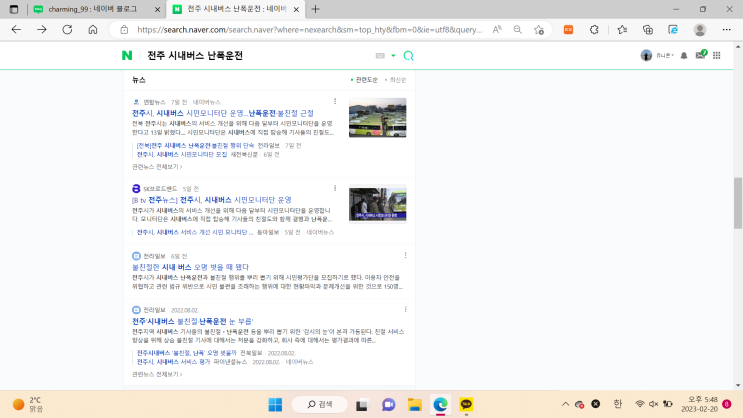Viewport: 743px width, 418px height.
Task: Open headline [B tv 전주뉴스] 시민모니터단 운영
Action: pyautogui.click(x=212, y=200)
